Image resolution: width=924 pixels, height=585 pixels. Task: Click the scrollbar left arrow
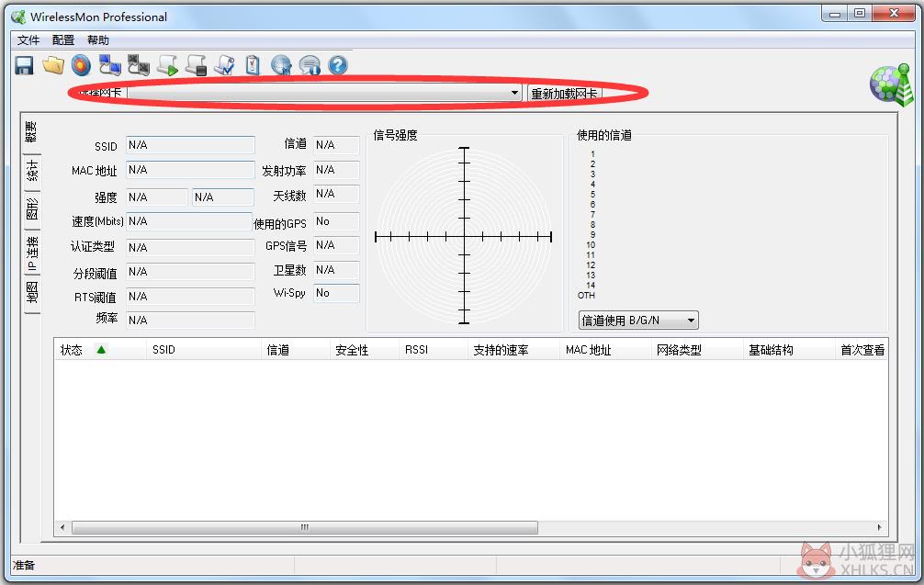click(x=62, y=527)
